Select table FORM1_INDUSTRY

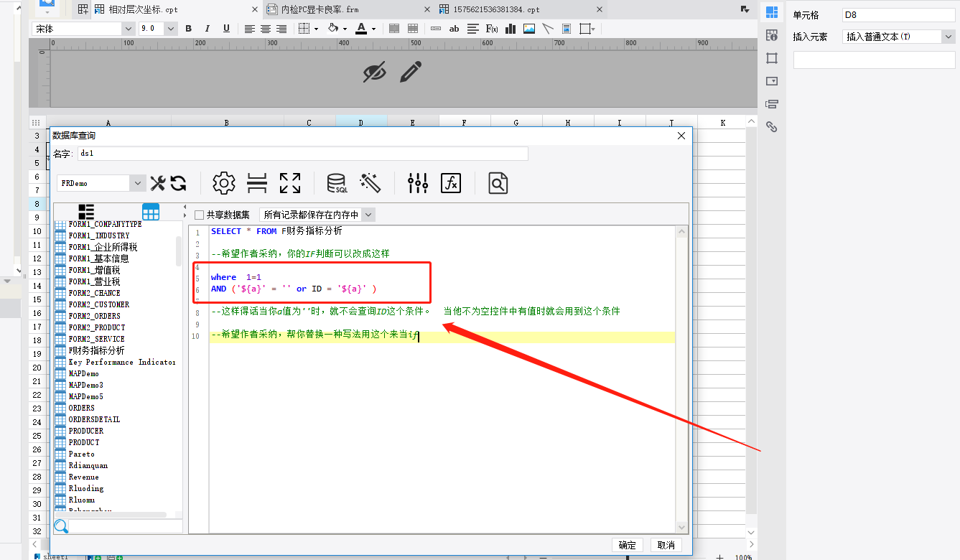click(x=99, y=235)
